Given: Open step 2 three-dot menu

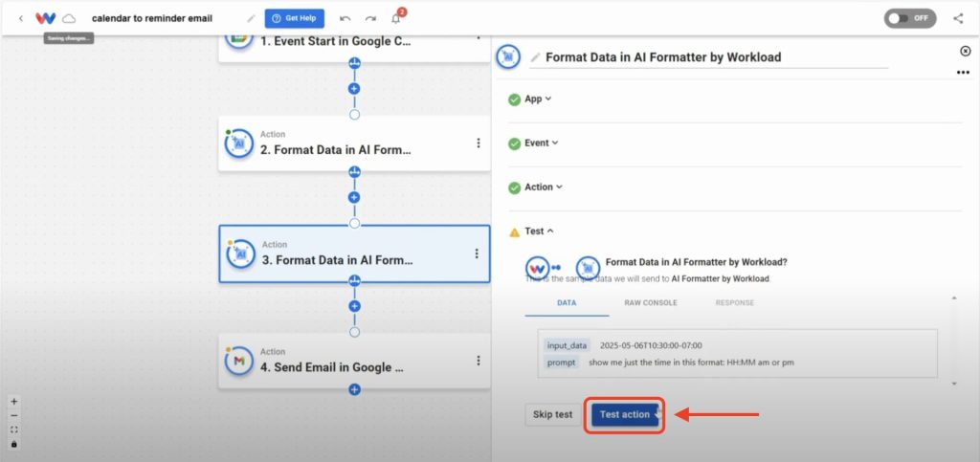Looking at the screenshot, I should click(x=479, y=143).
